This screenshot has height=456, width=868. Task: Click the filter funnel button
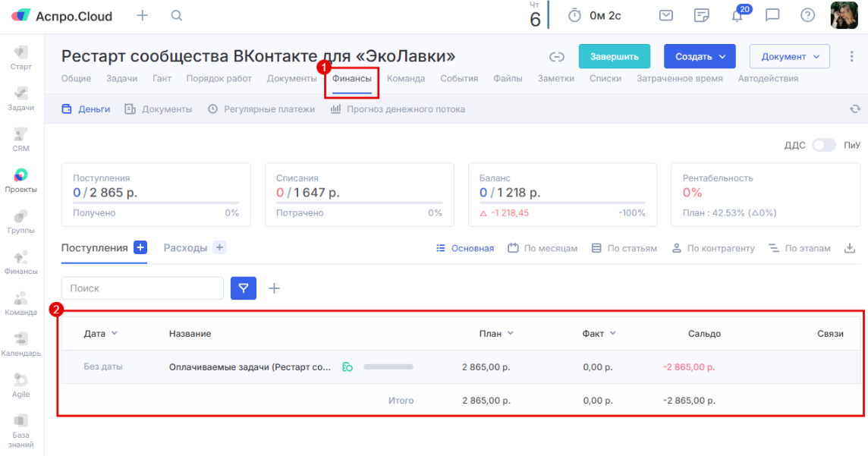click(x=244, y=288)
